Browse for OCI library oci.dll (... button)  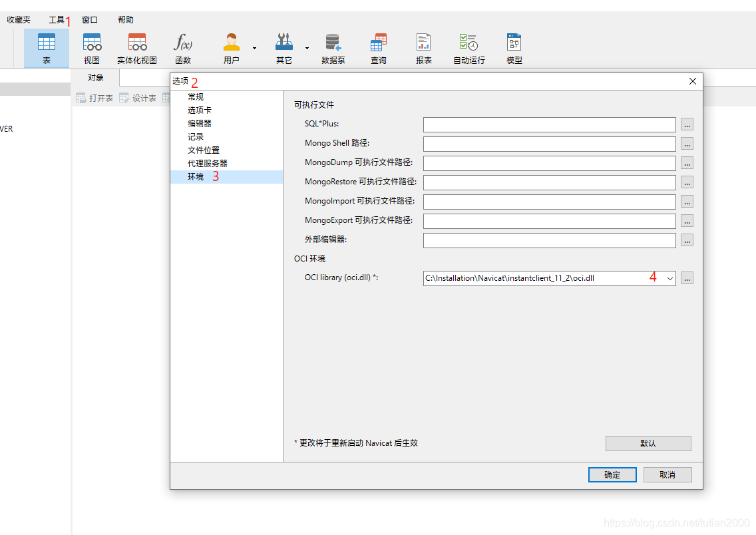tap(687, 278)
